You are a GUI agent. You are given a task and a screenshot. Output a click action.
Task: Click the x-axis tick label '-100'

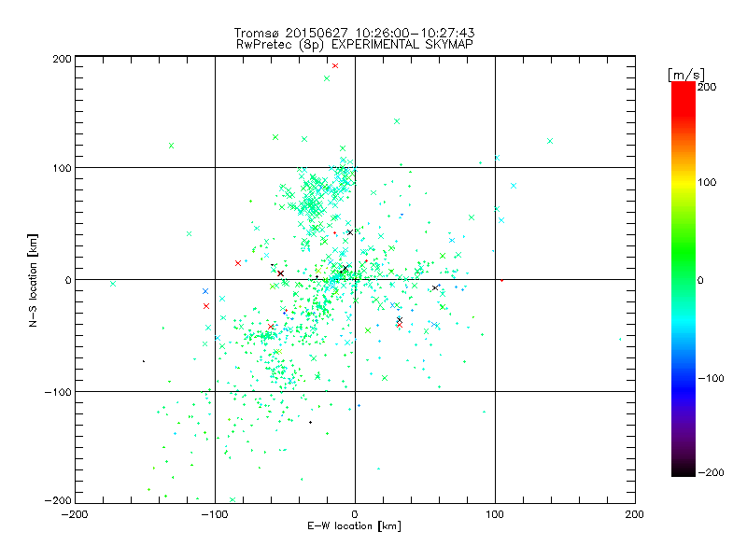215,514
